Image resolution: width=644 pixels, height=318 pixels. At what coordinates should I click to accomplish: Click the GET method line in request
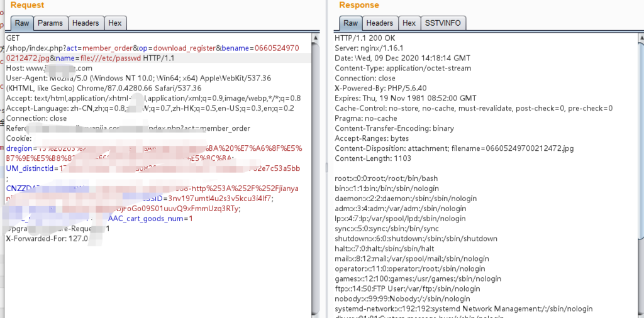coord(13,38)
